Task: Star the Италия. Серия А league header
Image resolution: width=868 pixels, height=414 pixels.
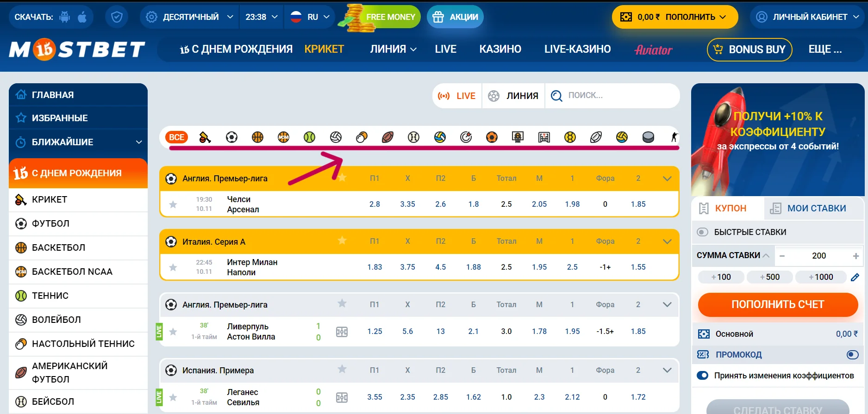Action: (x=342, y=241)
